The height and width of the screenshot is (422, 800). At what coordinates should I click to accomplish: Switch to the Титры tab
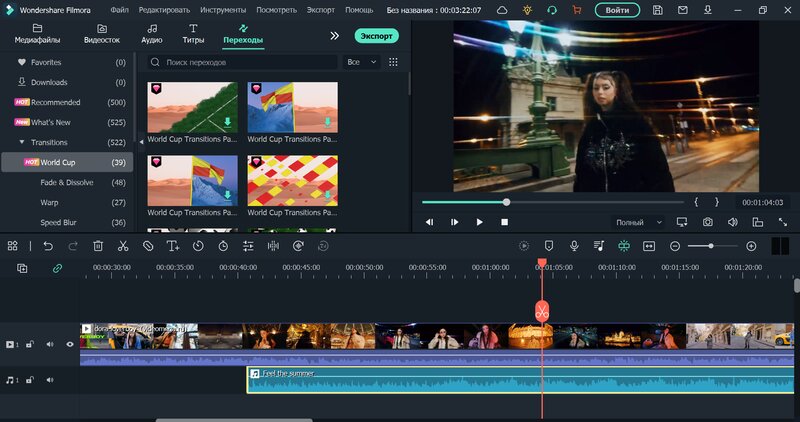pyautogui.click(x=193, y=34)
